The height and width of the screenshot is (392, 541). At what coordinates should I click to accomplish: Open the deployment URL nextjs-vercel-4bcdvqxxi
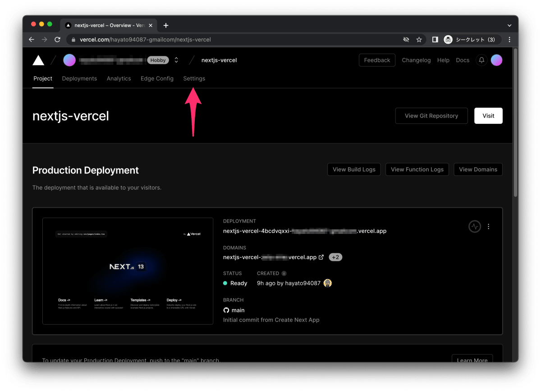pyautogui.click(x=305, y=231)
